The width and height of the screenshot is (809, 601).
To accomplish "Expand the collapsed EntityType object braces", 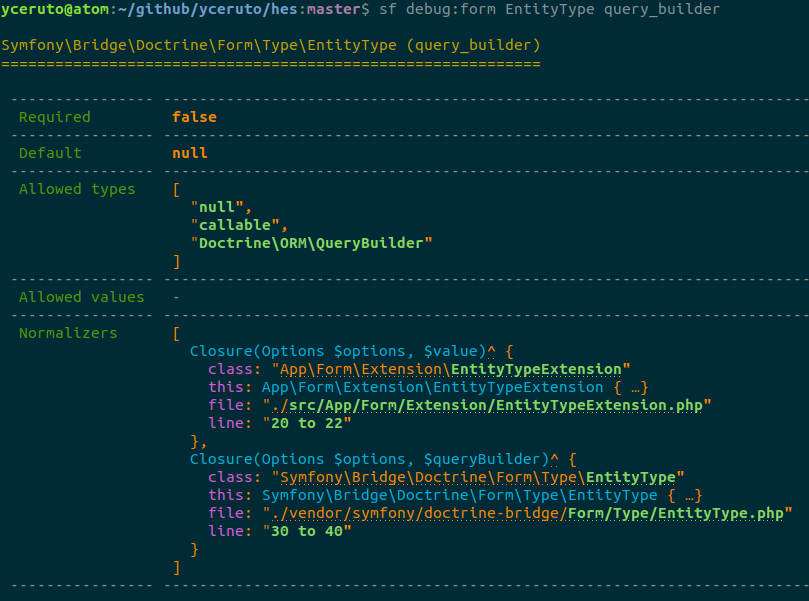I will click(685, 495).
